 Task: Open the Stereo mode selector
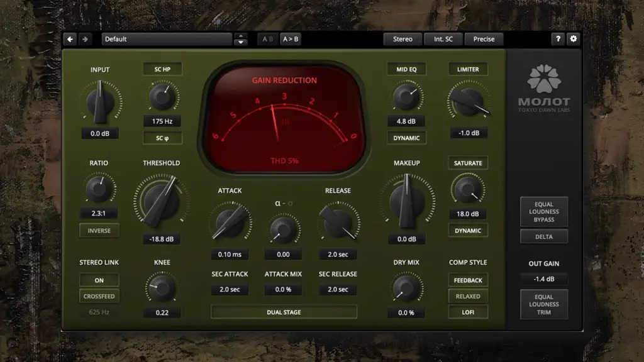pyautogui.click(x=402, y=39)
